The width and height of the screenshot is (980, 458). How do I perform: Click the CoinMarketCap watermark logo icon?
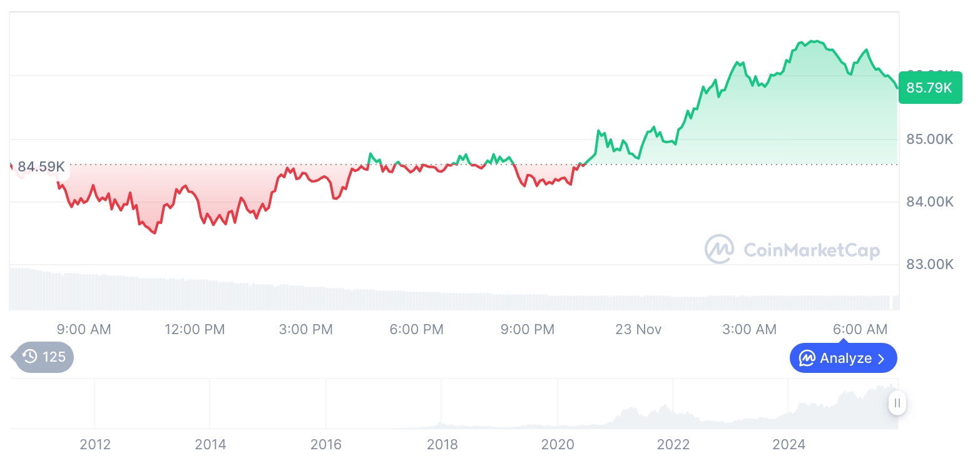pos(719,250)
